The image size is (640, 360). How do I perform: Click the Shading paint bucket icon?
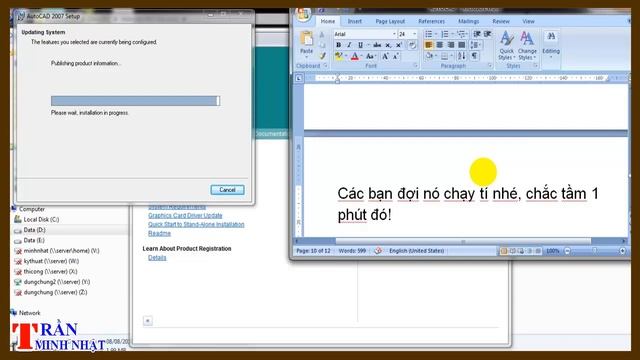tap(429, 56)
